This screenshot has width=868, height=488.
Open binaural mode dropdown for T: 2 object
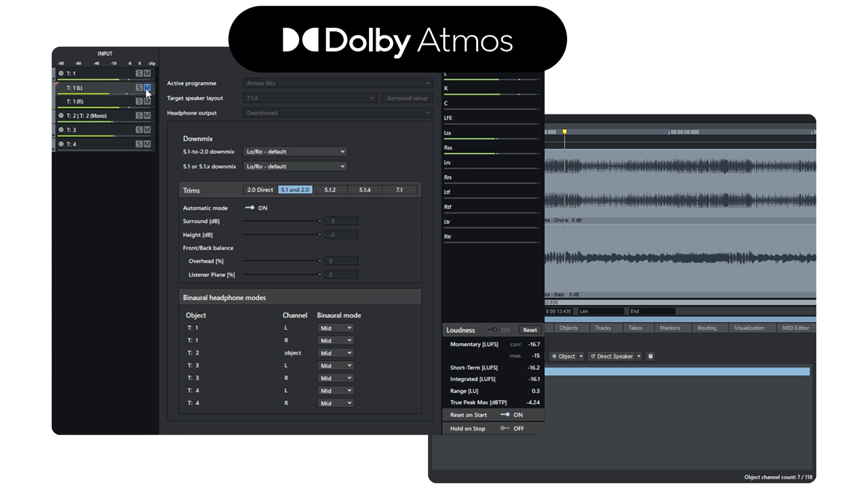click(336, 353)
